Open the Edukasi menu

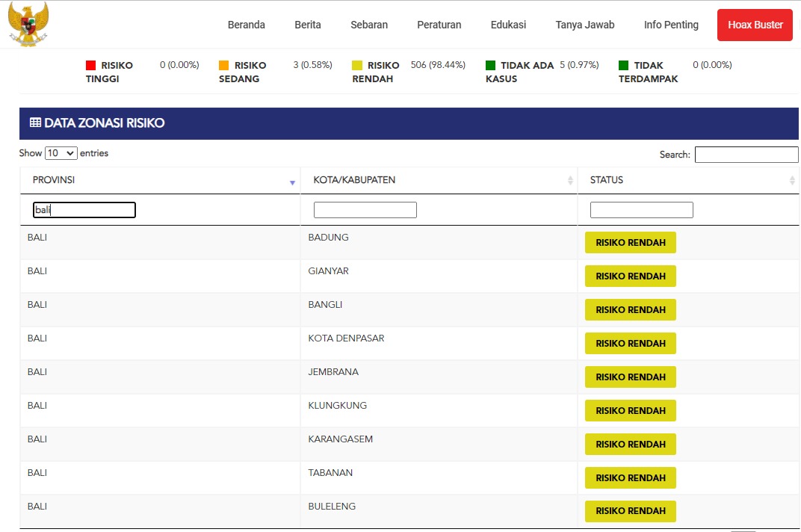coord(508,25)
